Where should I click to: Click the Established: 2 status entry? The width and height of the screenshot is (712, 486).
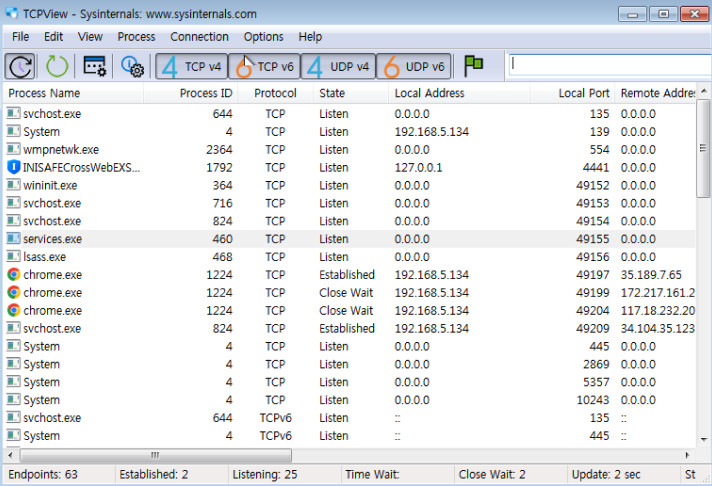click(x=153, y=475)
